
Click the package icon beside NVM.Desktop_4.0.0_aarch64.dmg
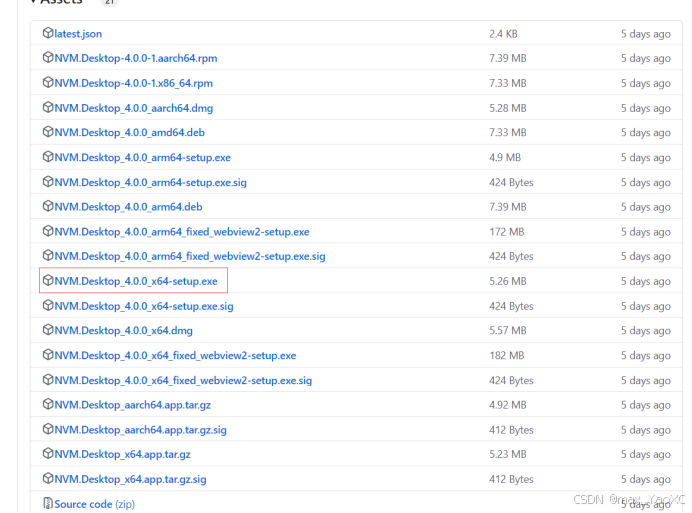(48, 107)
